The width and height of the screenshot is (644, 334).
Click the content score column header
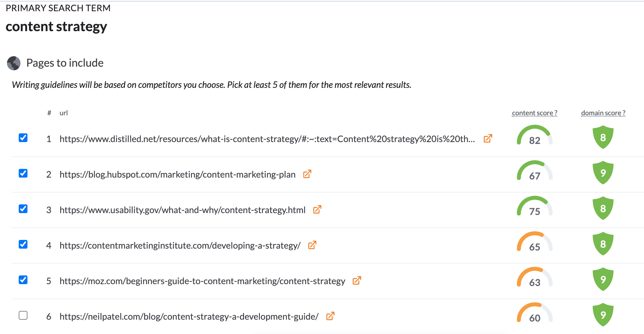[x=534, y=113]
